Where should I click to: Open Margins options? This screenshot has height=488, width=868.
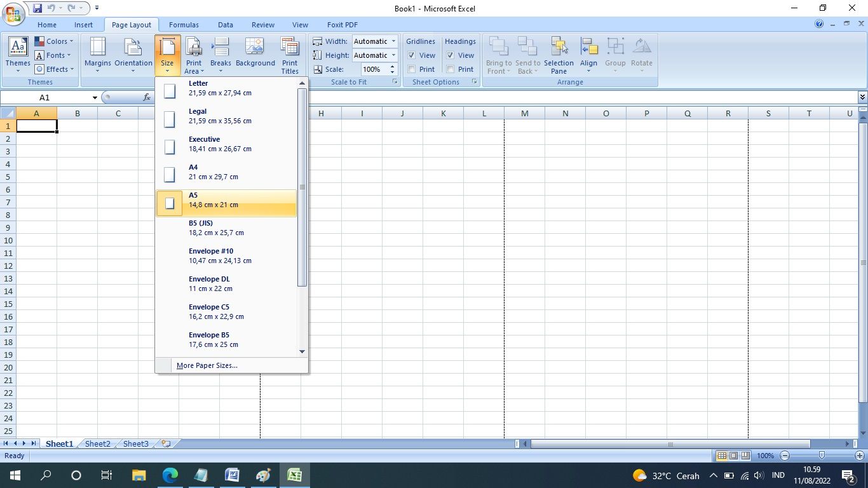coord(98,55)
